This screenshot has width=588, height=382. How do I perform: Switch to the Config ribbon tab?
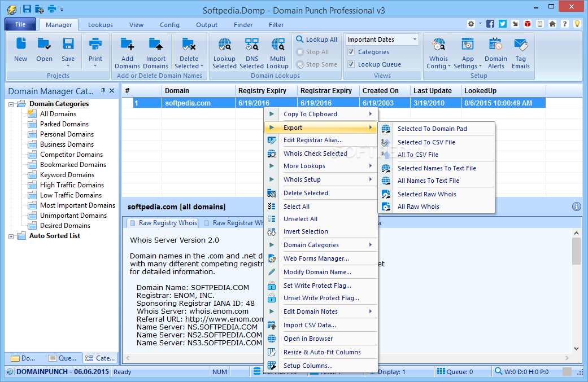[169, 25]
